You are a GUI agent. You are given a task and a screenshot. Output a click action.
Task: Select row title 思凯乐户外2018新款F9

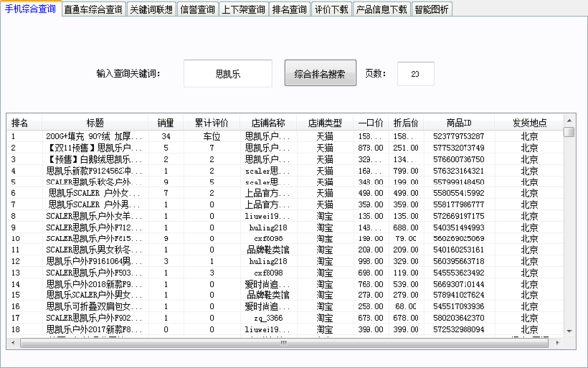[x=94, y=284]
